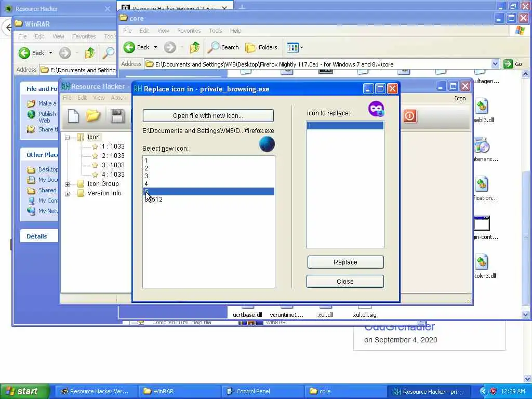Switch to Control Panel taskbar button
This screenshot has width=532, height=399.
[x=262, y=391]
